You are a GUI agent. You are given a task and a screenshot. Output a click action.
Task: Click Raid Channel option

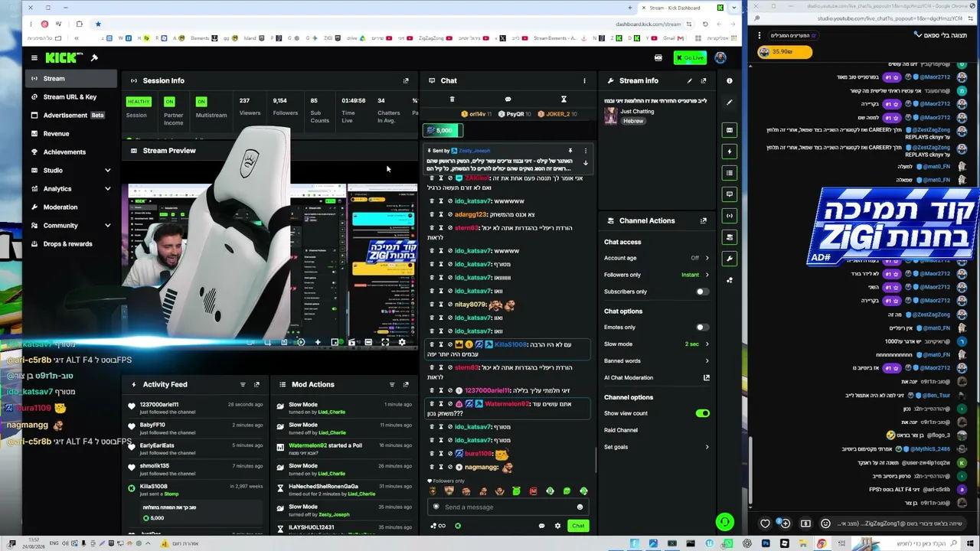click(x=621, y=430)
